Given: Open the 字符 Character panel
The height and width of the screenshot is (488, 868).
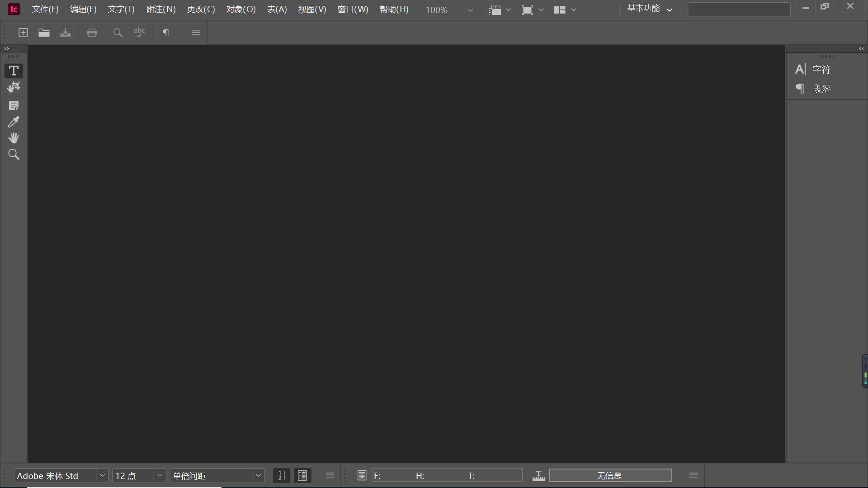Looking at the screenshot, I should tap(813, 69).
